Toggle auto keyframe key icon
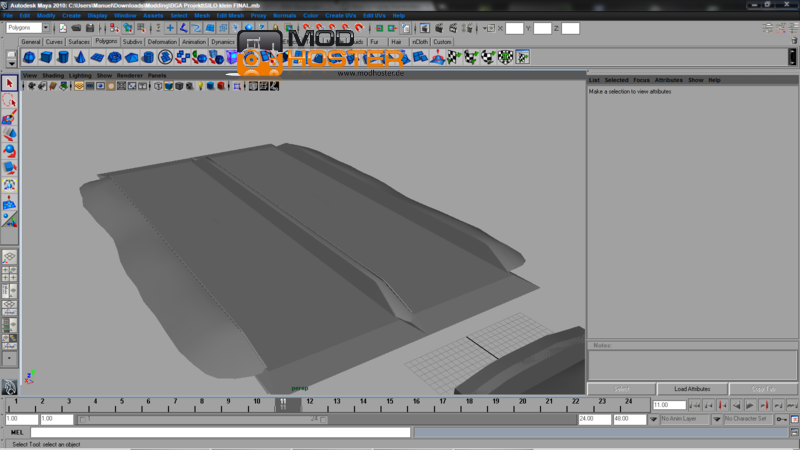 coord(782,419)
